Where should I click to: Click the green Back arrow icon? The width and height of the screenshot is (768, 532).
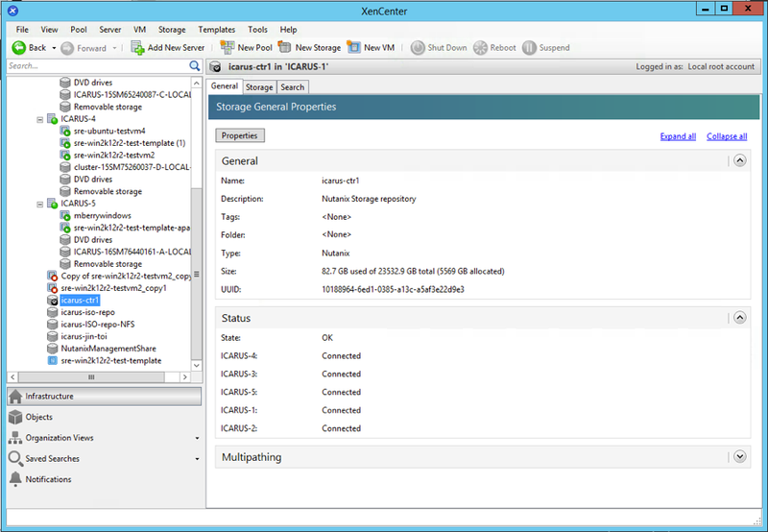point(18,47)
